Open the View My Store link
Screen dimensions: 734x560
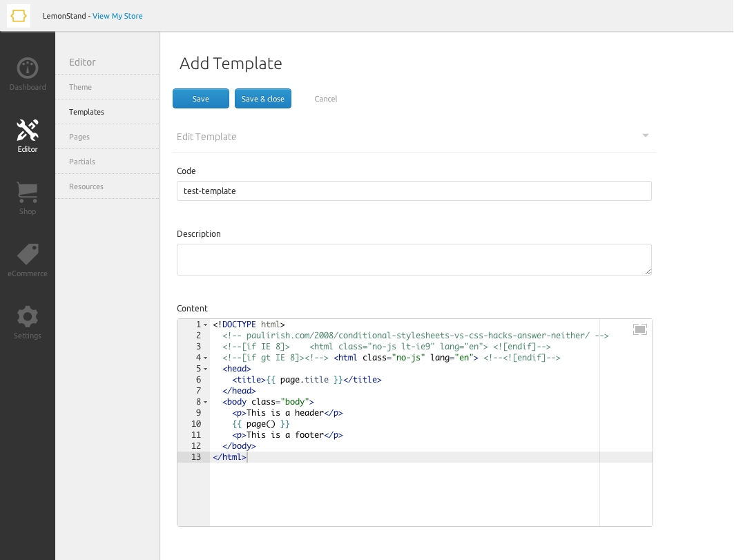pos(117,16)
